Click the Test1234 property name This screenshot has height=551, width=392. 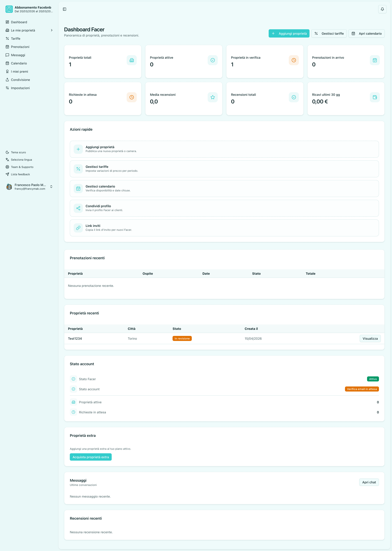tap(75, 339)
